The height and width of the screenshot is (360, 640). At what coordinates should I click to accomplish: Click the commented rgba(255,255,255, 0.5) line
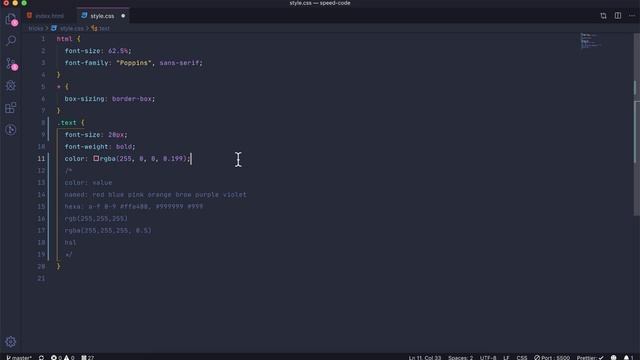pos(108,231)
